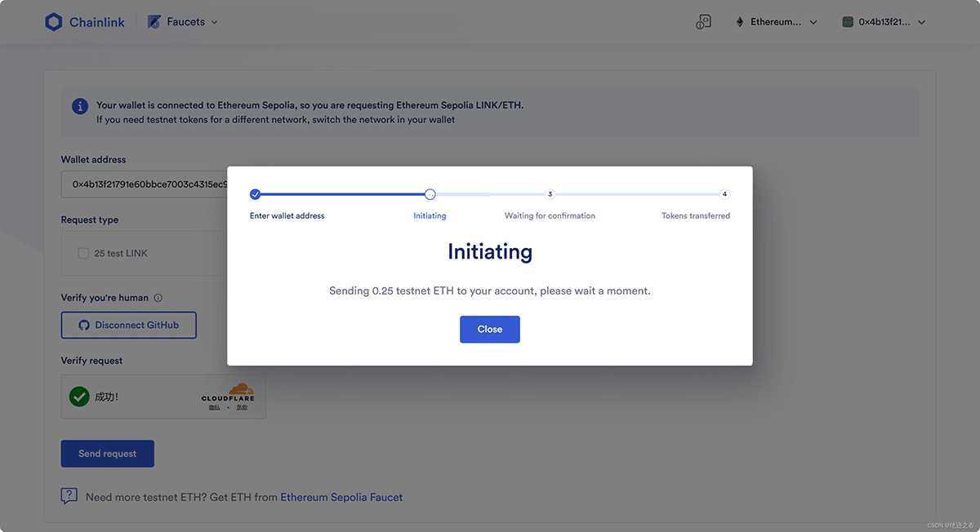Viewport: 980px width, 532px height.
Task: Click the green Cloudflare success checkmark
Action: [79, 397]
